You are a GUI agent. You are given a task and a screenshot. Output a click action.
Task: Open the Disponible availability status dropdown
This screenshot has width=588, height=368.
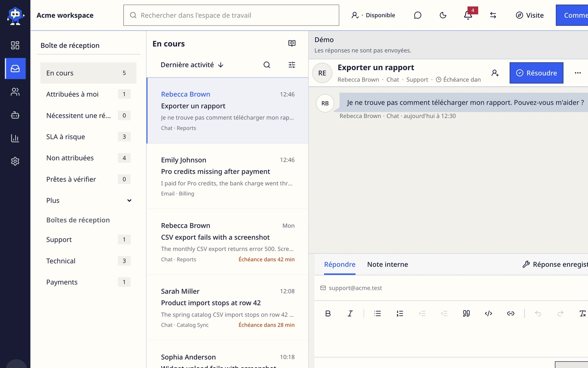(x=373, y=15)
